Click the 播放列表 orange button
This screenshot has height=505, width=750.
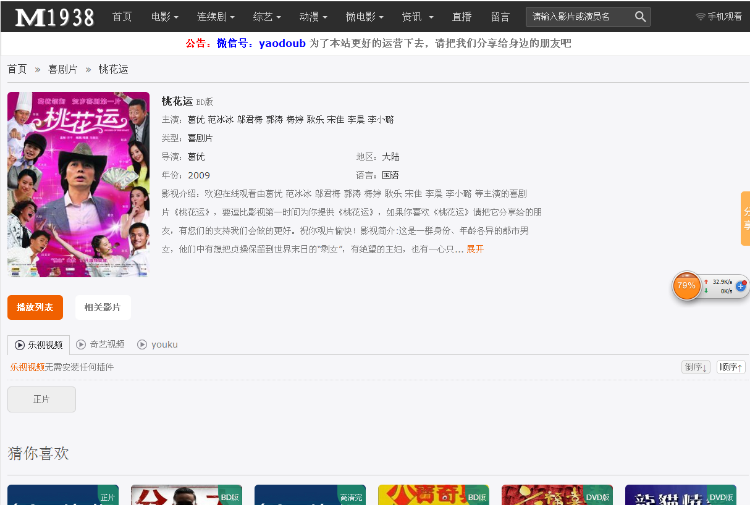35,307
